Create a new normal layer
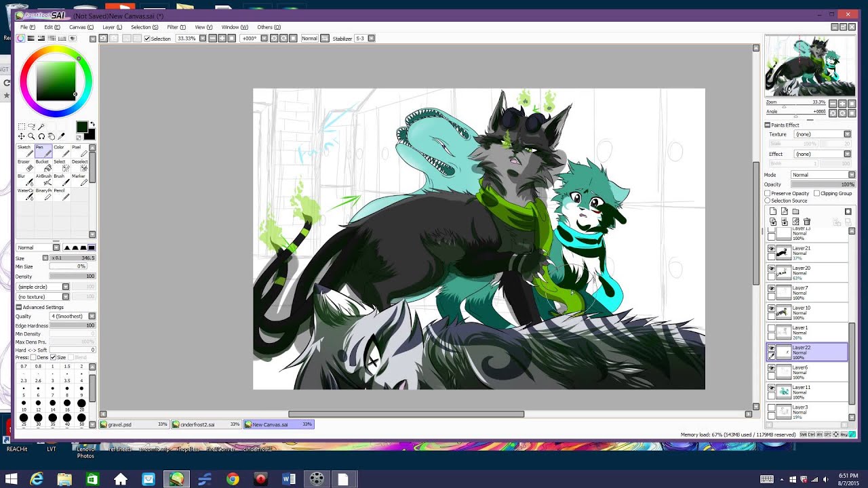Screen dimensions: 868x488 coord(772,211)
